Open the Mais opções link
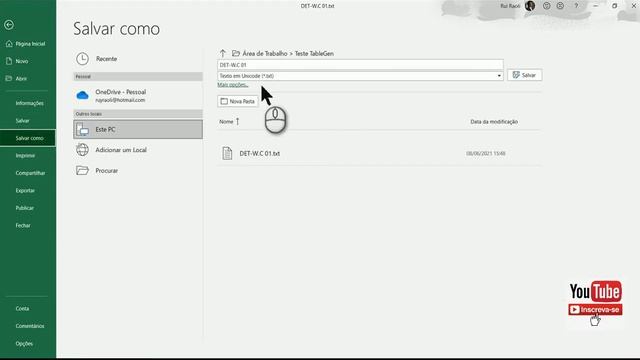640x360 pixels. tap(233, 85)
